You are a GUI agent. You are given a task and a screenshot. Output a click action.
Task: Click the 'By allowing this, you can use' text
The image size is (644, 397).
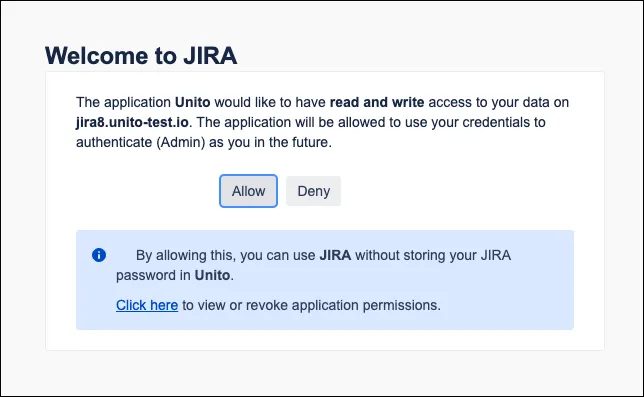pos(225,255)
